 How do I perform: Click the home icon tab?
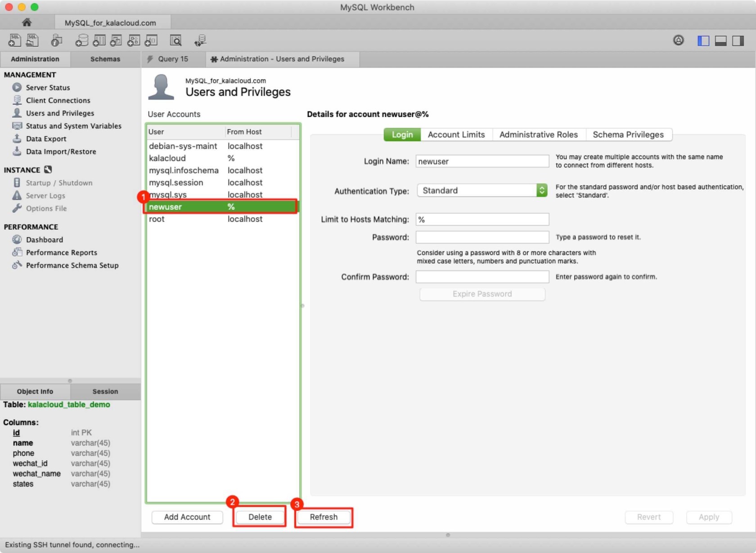coord(27,22)
